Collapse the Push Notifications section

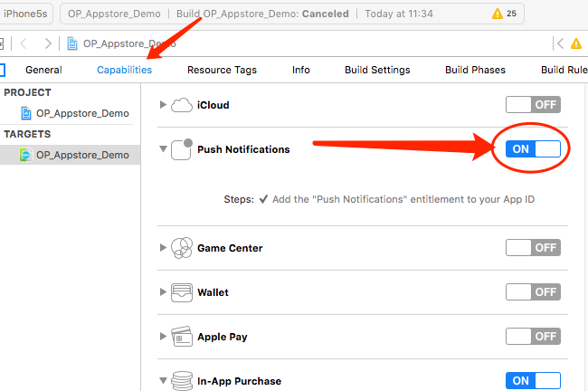pos(163,149)
